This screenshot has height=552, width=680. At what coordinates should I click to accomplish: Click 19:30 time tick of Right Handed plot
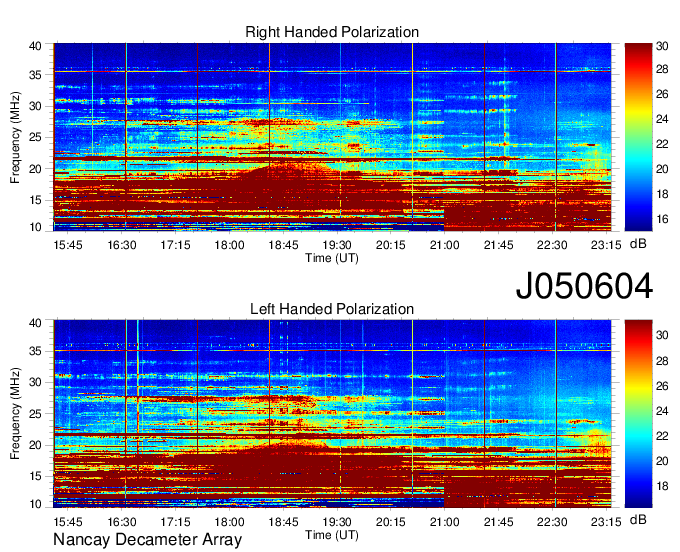tap(337, 245)
